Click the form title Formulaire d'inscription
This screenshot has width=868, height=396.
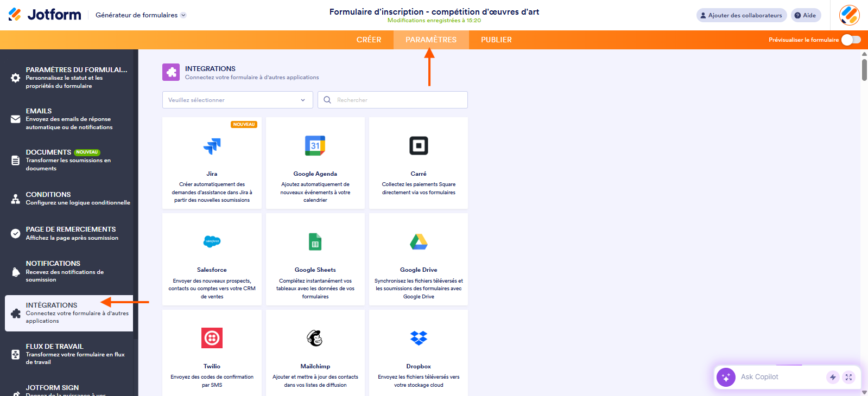click(434, 11)
